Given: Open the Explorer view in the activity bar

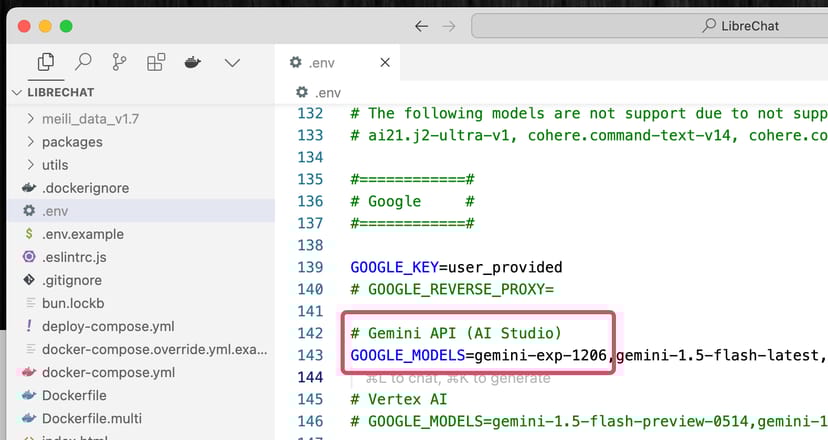Looking at the screenshot, I should click(x=45, y=62).
